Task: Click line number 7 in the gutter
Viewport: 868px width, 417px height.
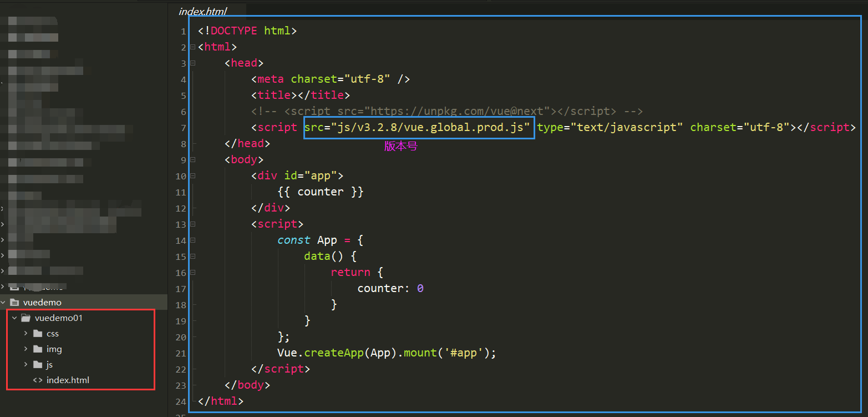Action: (184, 128)
